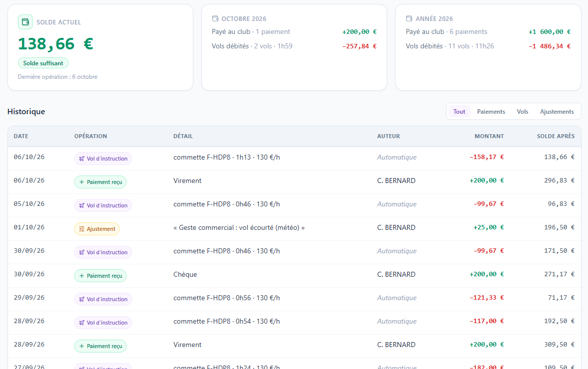Click Automatique in the 1h13 flight row
This screenshot has width=588, height=369.
pyautogui.click(x=397, y=157)
